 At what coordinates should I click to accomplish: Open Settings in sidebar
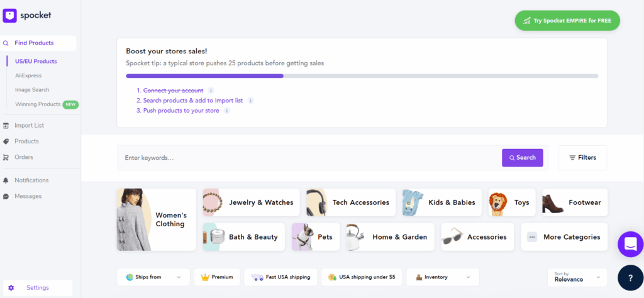[38, 288]
